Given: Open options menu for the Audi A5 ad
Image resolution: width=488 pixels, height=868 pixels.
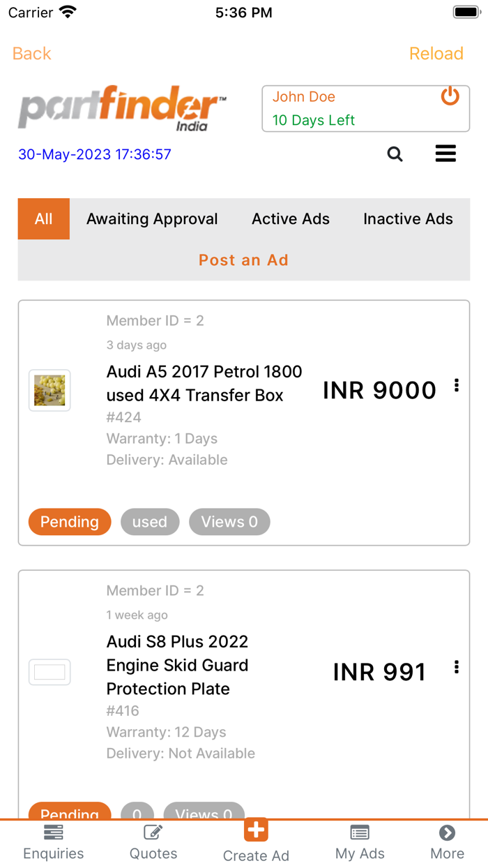Looking at the screenshot, I should point(457,384).
